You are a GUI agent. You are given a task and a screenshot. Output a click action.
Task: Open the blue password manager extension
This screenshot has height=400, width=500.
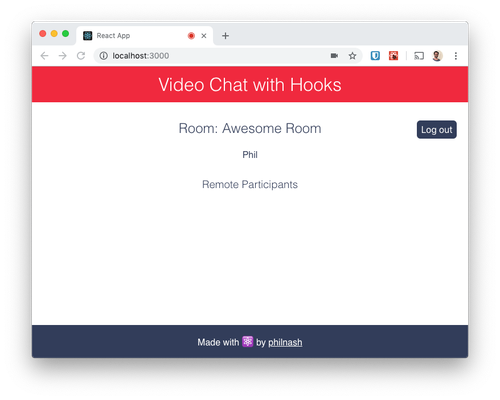point(375,56)
